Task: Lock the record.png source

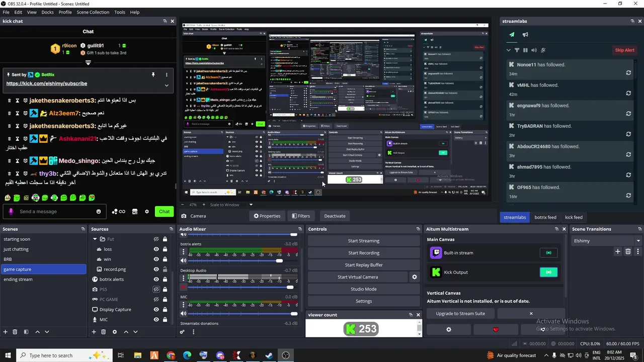Action: click(165, 269)
